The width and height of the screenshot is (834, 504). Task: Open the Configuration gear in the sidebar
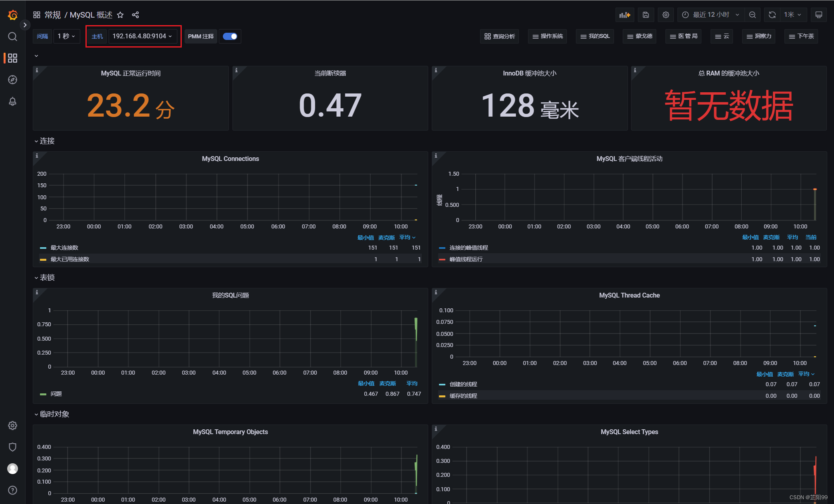13,425
